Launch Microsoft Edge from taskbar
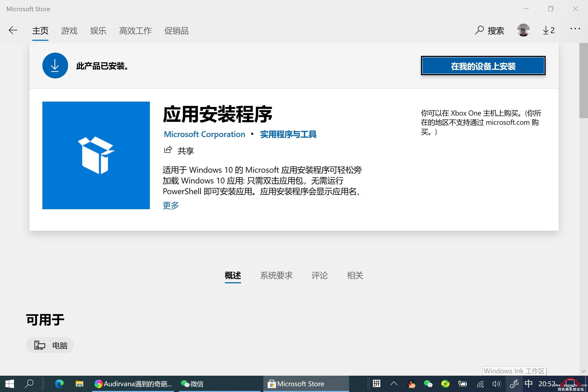588x392 pixels. click(59, 384)
